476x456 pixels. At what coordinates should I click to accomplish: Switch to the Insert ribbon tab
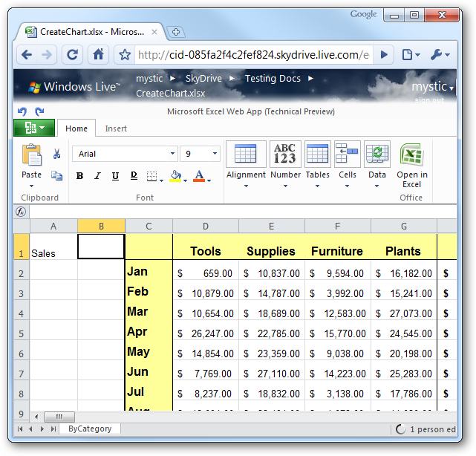[116, 128]
